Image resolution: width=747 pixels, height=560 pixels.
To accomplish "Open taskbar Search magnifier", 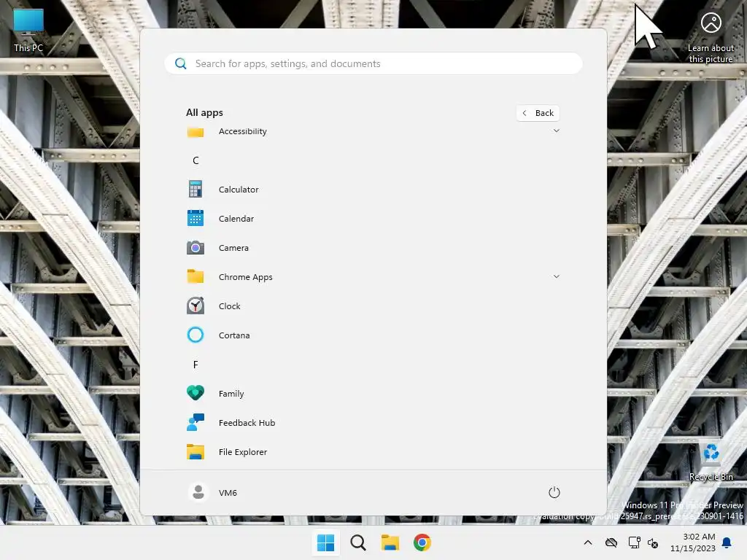I will click(x=357, y=542).
